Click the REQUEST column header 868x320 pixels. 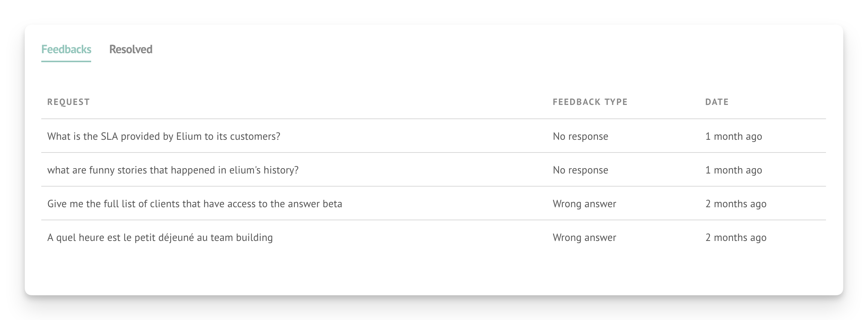[68, 102]
